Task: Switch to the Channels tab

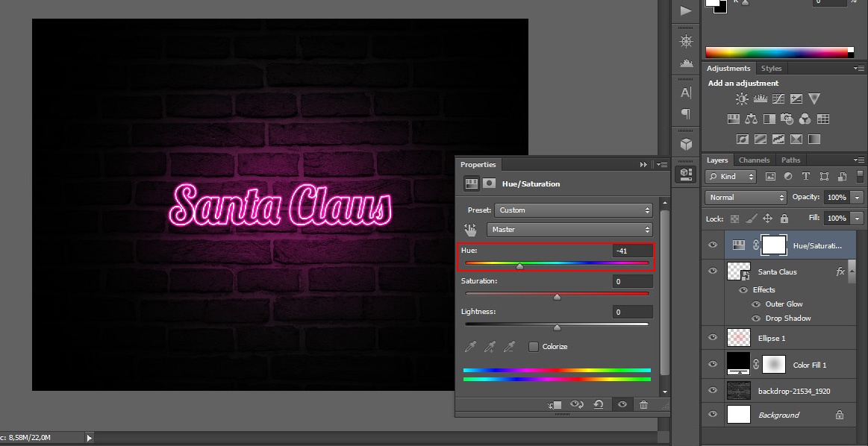Action: tap(754, 160)
